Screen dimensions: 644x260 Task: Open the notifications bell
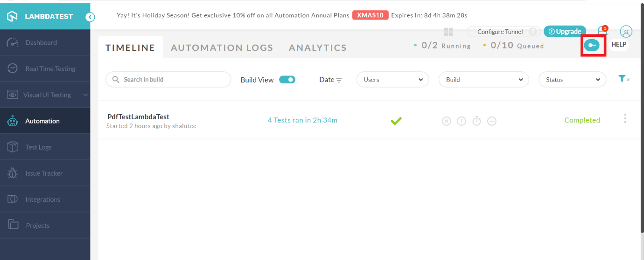tap(602, 31)
